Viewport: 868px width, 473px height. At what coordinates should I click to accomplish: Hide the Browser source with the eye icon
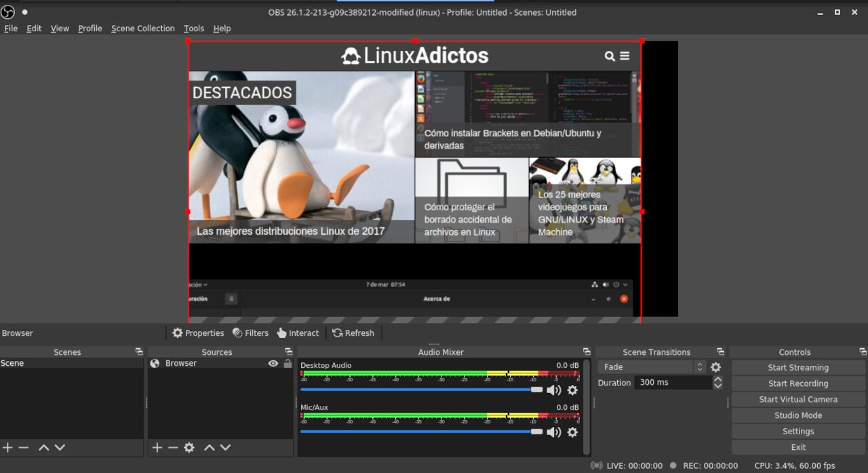pyautogui.click(x=273, y=364)
